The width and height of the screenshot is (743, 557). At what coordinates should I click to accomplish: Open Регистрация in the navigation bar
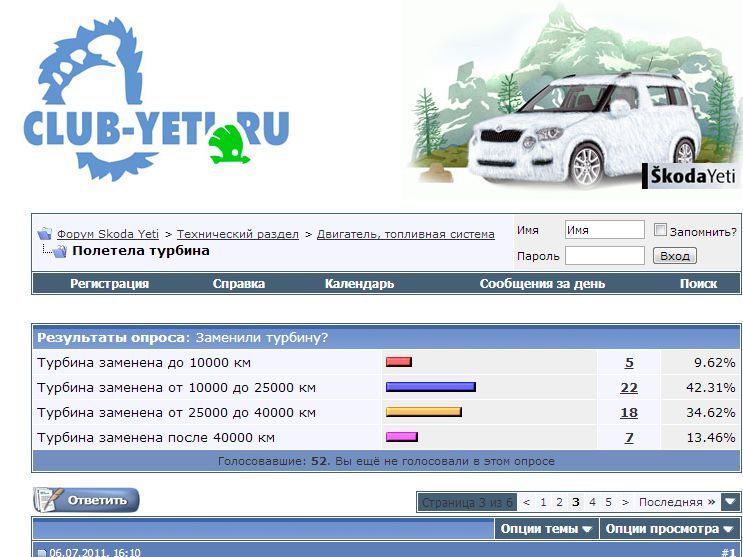[109, 283]
